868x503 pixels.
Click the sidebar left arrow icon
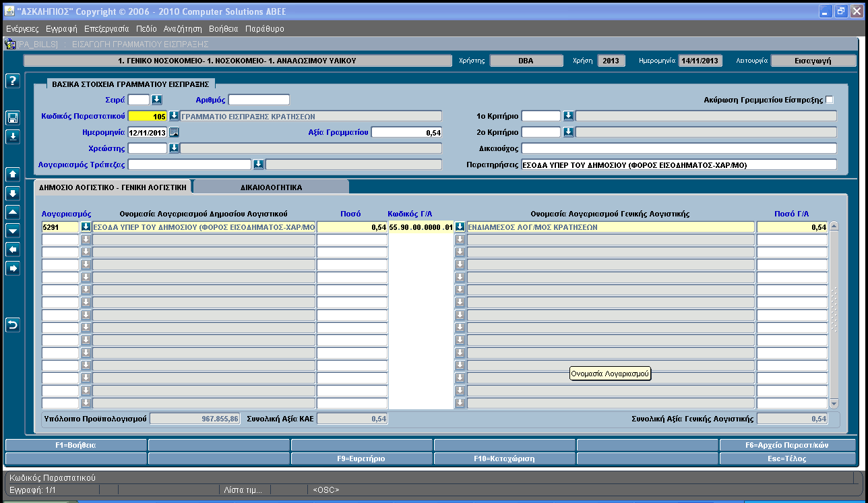click(x=12, y=249)
